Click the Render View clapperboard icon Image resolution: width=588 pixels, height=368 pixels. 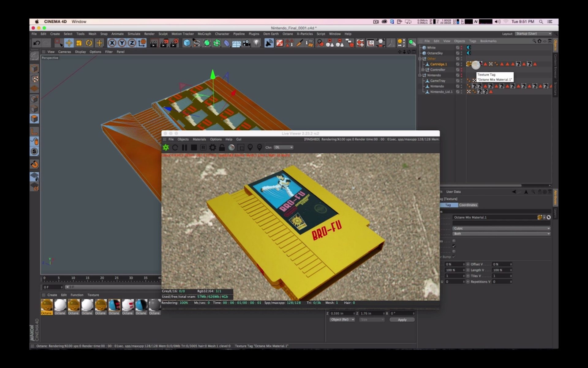(x=153, y=43)
